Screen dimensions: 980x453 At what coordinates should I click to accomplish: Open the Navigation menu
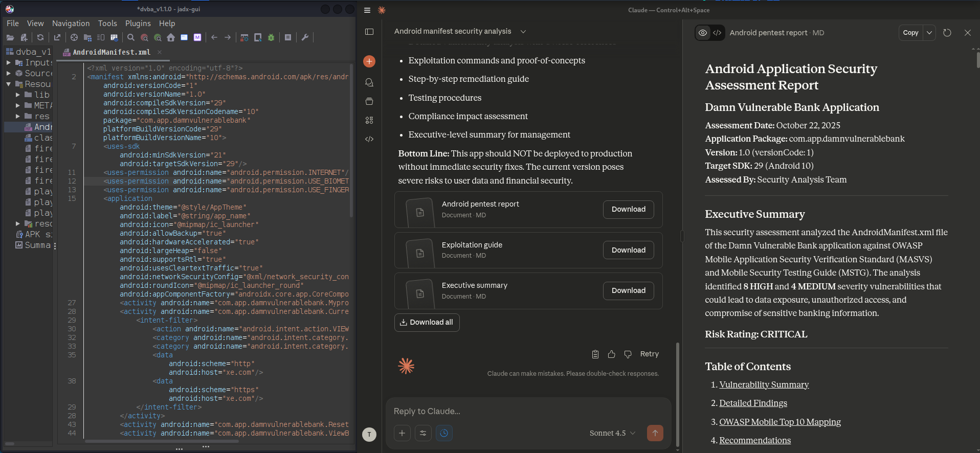(71, 23)
